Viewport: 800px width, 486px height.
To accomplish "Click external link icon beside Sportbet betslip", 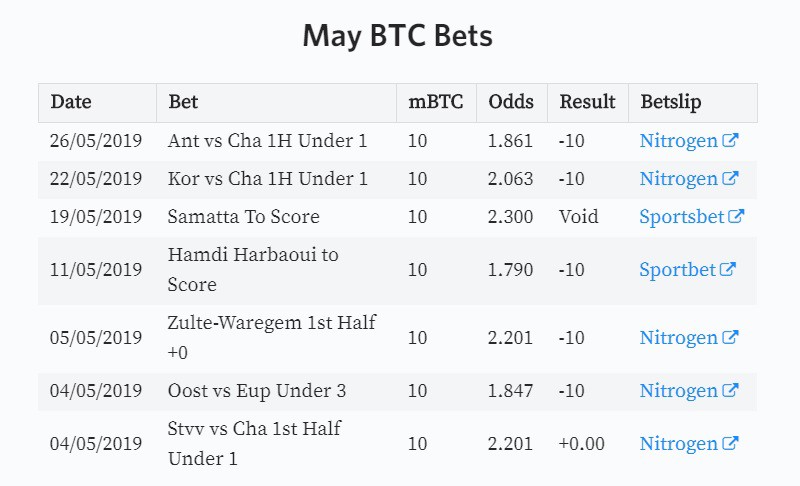I will coord(728,269).
